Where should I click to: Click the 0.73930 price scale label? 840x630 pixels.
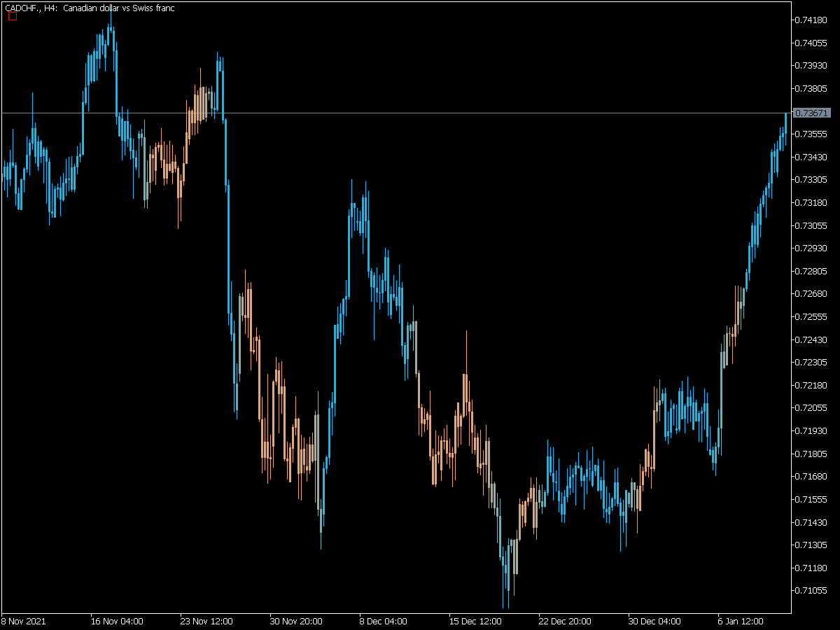click(811, 66)
